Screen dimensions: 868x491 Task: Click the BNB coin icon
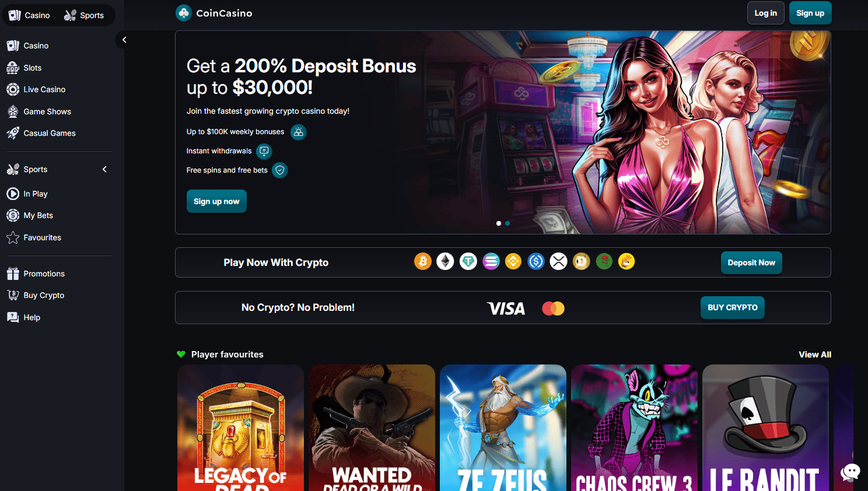click(x=513, y=261)
